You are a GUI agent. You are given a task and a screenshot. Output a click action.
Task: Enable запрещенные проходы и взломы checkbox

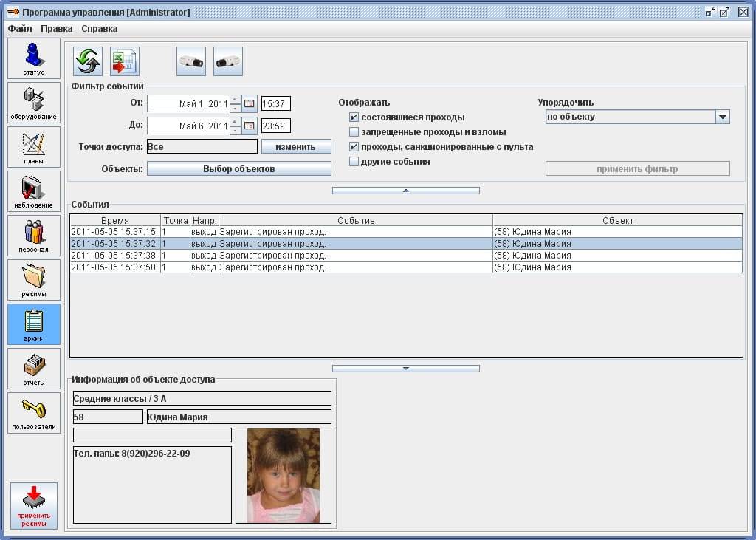point(354,132)
